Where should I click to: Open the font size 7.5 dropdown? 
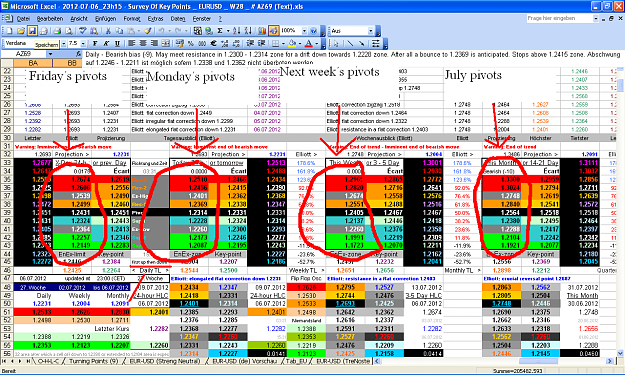(83, 43)
